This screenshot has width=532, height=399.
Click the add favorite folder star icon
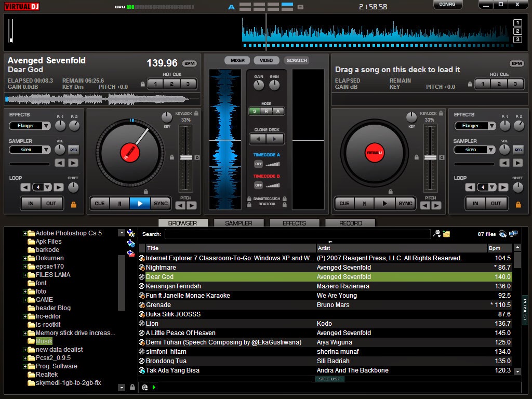click(x=131, y=233)
